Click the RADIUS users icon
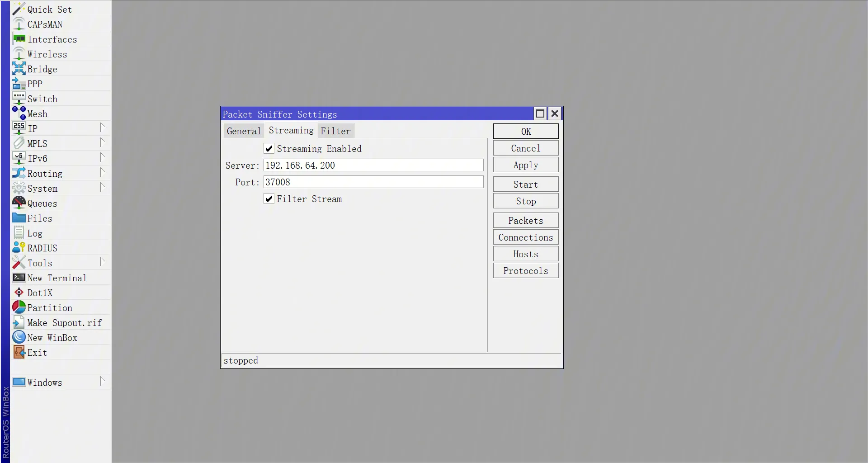 click(19, 248)
